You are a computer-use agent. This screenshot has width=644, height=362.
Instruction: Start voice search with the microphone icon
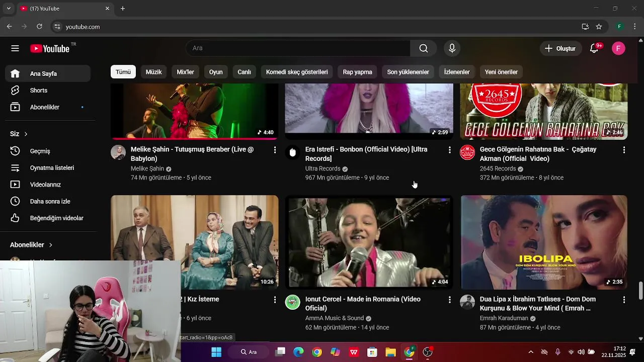coord(452,48)
